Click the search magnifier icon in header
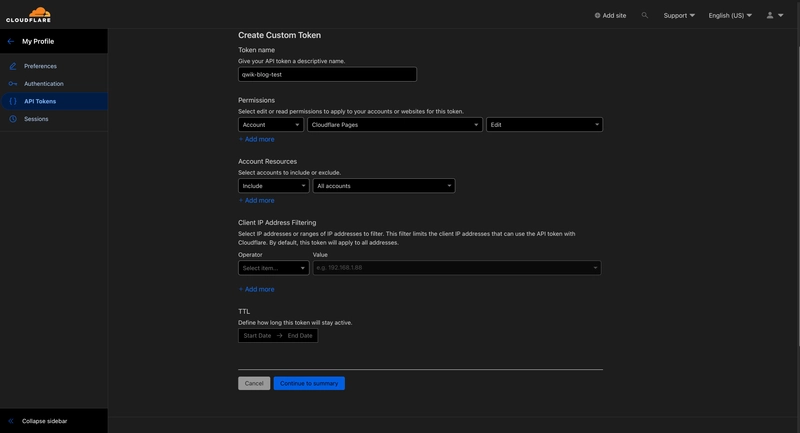Screen dimensions: 800x433 [645, 15]
